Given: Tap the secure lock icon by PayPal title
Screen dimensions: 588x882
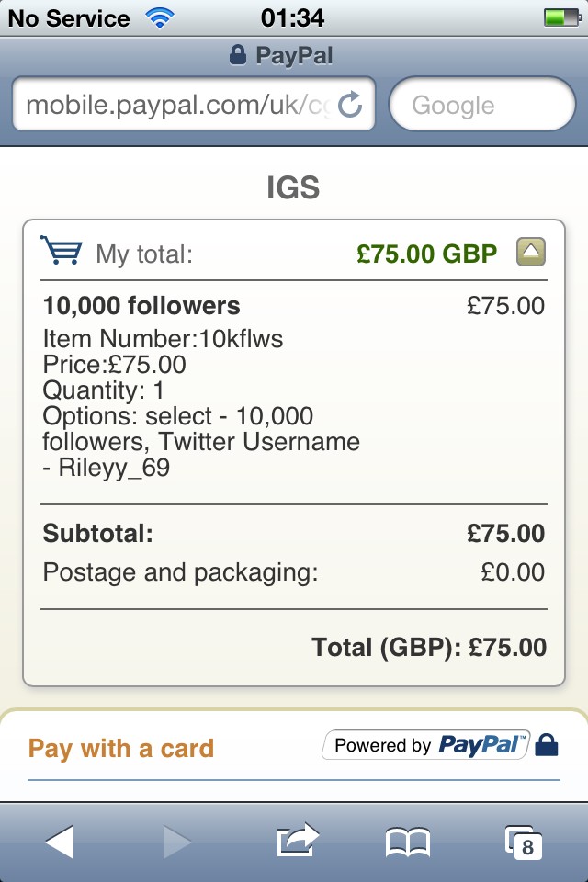Looking at the screenshot, I should (x=238, y=55).
